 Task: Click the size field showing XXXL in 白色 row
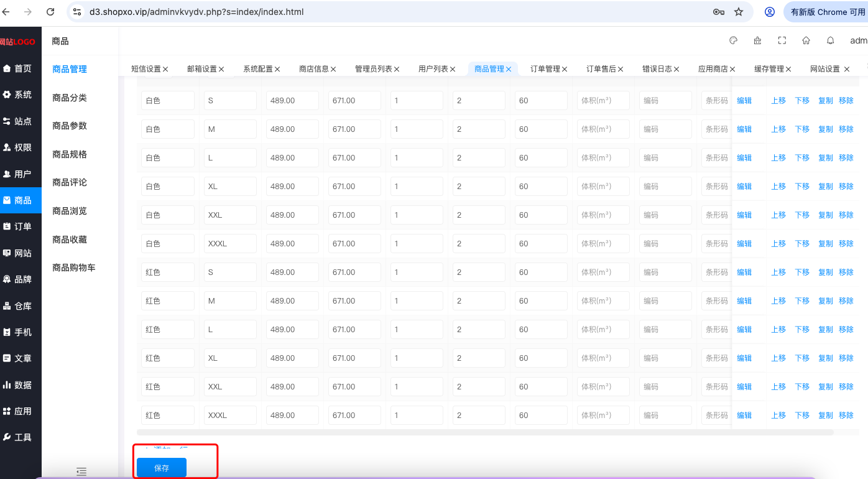point(230,244)
